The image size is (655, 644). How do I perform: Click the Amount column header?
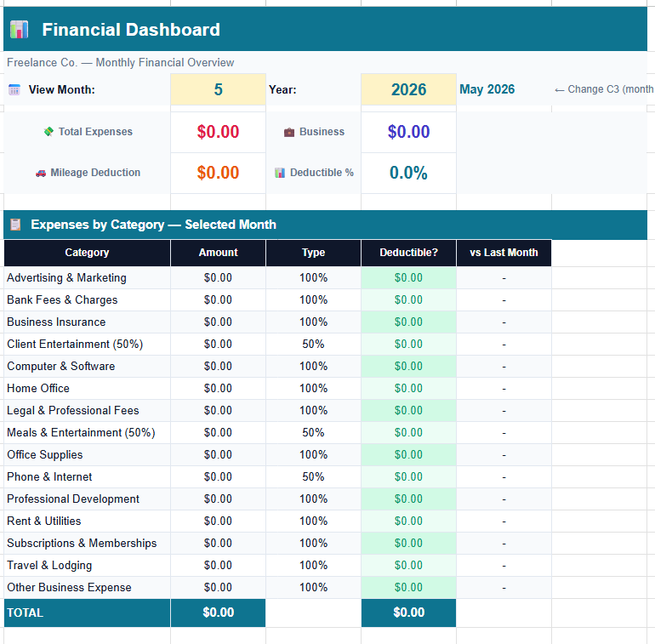pyautogui.click(x=218, y=253)
